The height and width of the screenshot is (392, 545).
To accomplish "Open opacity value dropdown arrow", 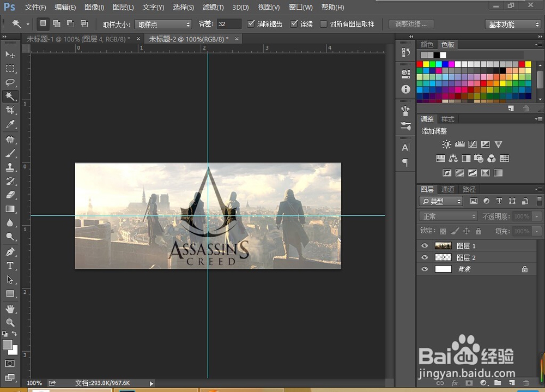I will 537,216.
